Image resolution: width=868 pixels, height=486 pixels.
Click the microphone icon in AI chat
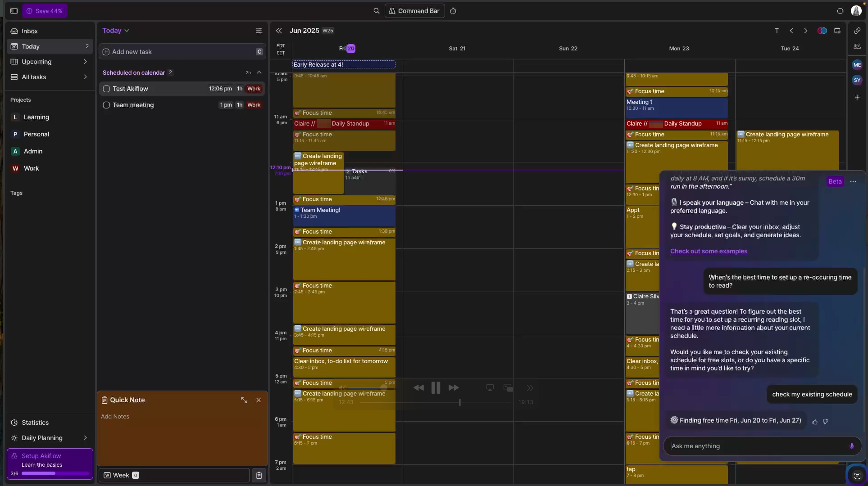[x=851, y=446]
